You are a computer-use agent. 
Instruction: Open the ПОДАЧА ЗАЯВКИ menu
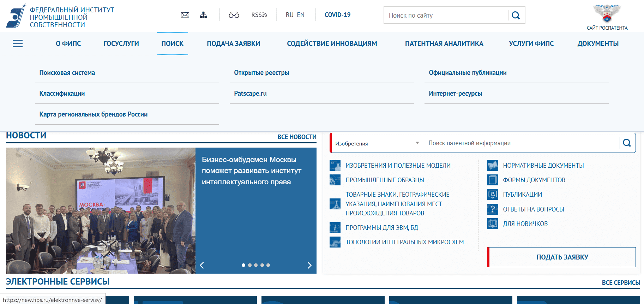233,43
